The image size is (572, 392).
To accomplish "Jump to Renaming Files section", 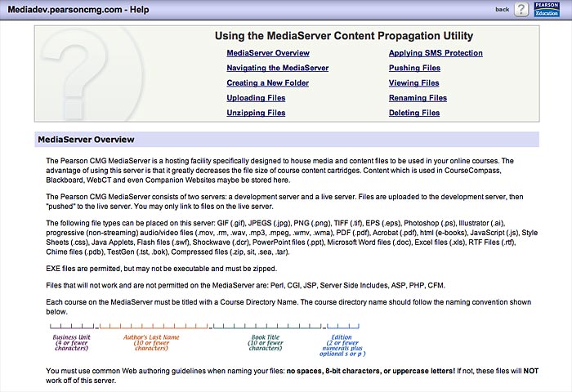I will [x=418, y=98].
